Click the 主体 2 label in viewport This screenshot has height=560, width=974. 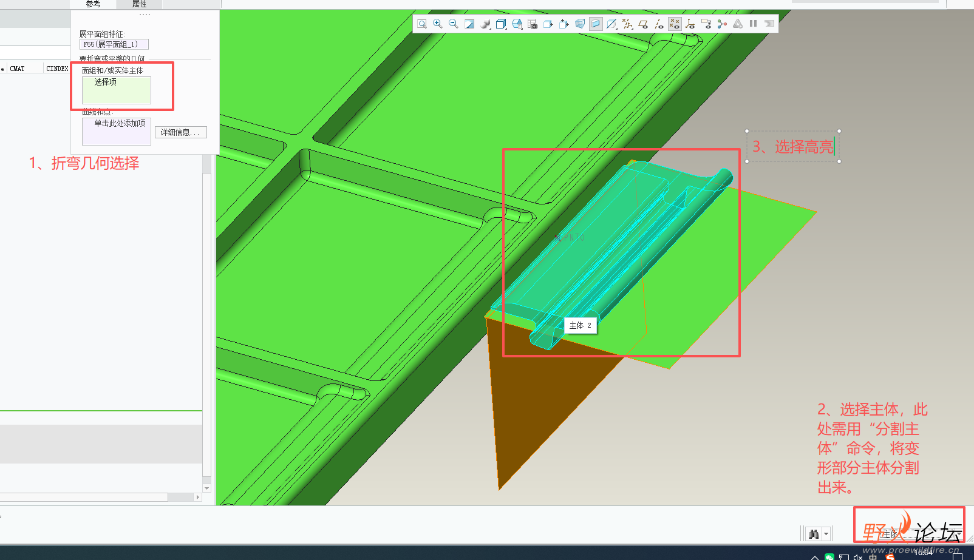pyautogui.click(x=581, y=326)
